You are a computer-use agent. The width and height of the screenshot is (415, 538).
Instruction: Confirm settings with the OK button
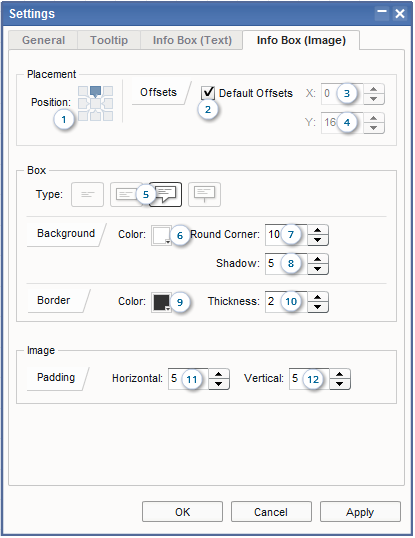pyautogui.click(x=182, y=512)
